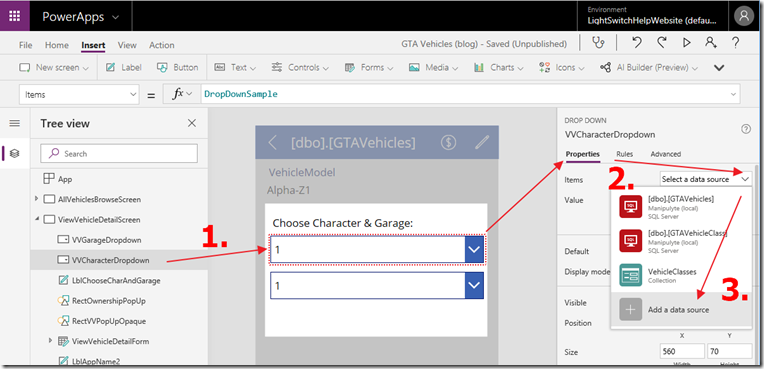The image size is (764, 369).
Task: Redo the last action
Action: click(x=661, y=43)
